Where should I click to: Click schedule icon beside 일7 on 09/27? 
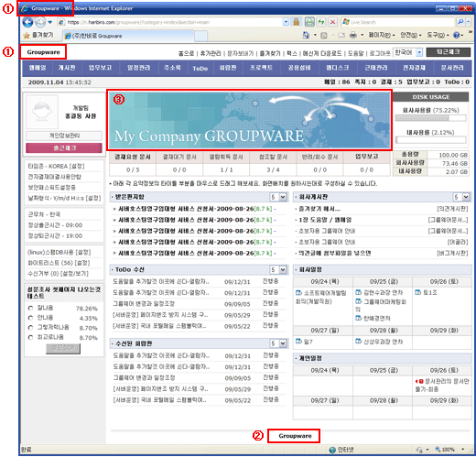click(x=298, y=342)
